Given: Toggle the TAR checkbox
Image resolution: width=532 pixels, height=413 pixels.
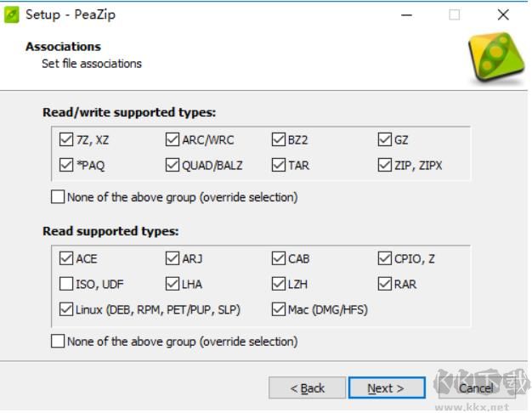Looking at the screenshot, I should click(279, 166).
